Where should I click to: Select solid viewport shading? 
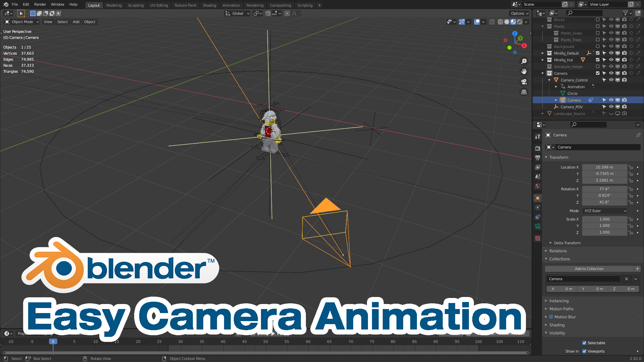[x=507, y=22]
